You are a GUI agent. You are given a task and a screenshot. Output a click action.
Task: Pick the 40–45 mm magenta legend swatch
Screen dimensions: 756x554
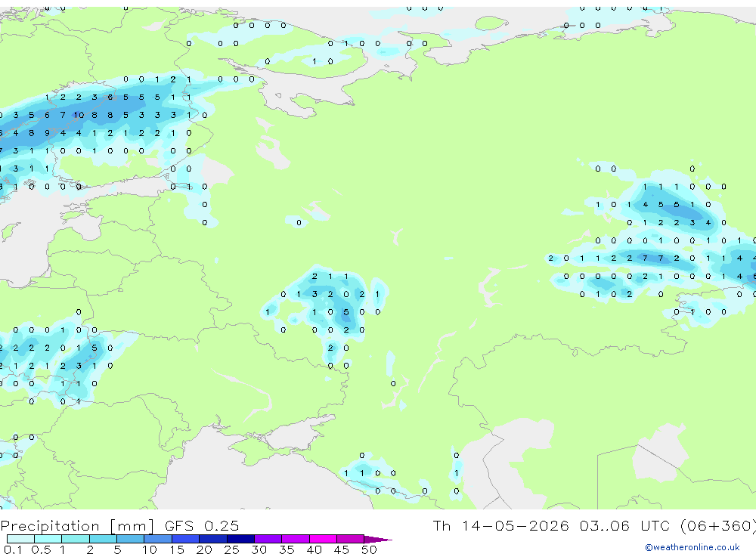tap(323, 539)
